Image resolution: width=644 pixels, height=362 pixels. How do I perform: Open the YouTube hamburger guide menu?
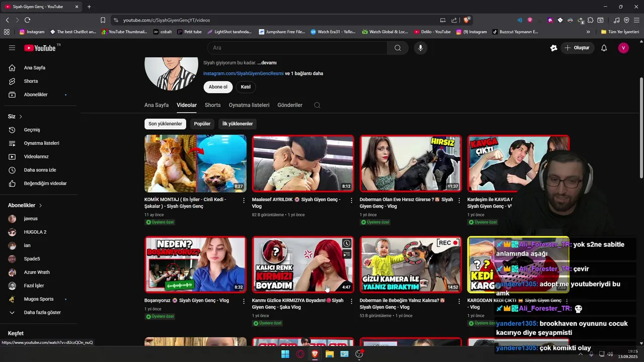coord(12,48)
